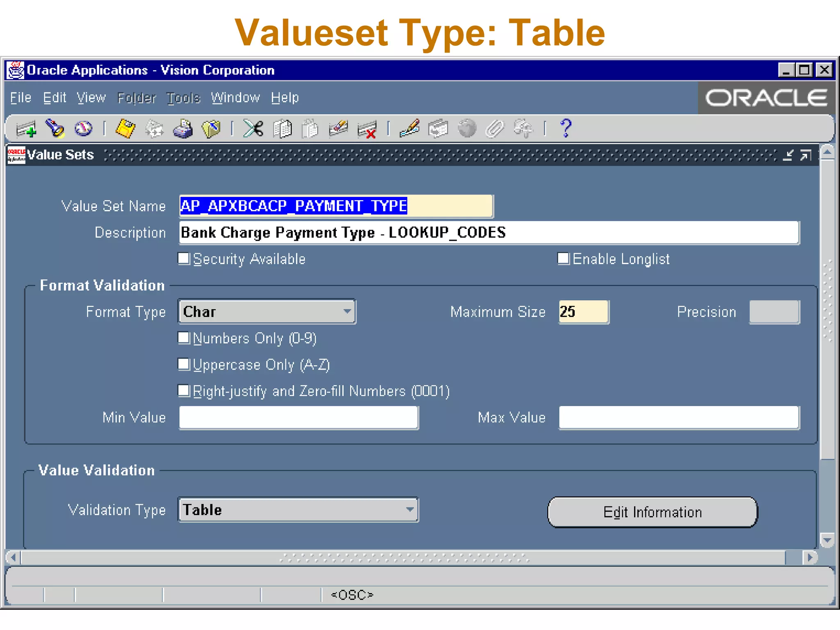Click the Paste clipboard icon
This screenshot has height=630, width=840.
pyautogui.click(x=310, y=129)
